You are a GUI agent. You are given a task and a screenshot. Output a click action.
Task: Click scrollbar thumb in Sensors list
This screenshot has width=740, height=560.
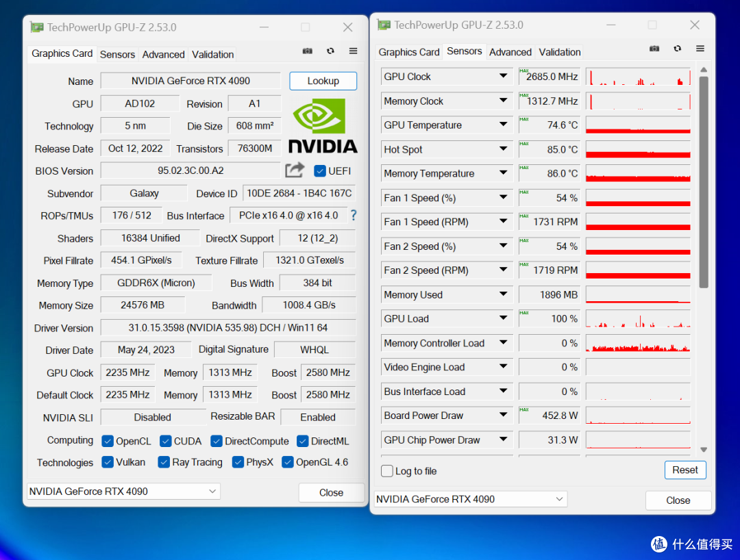pyautogui.click(x=704, y=182)
